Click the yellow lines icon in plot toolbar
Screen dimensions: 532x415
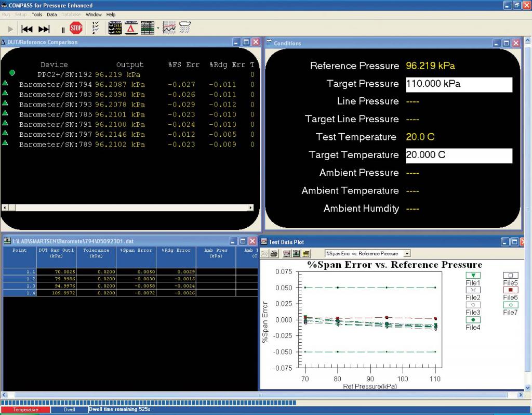click(x=306, y=253)
